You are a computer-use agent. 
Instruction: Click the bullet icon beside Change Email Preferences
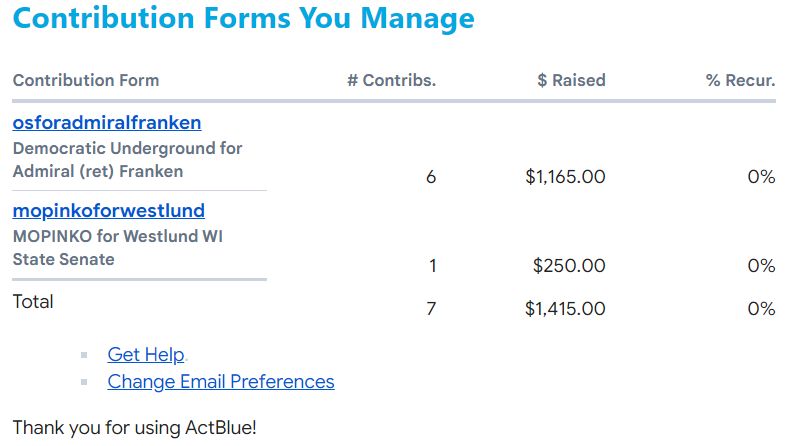click(x=84, y=382)
